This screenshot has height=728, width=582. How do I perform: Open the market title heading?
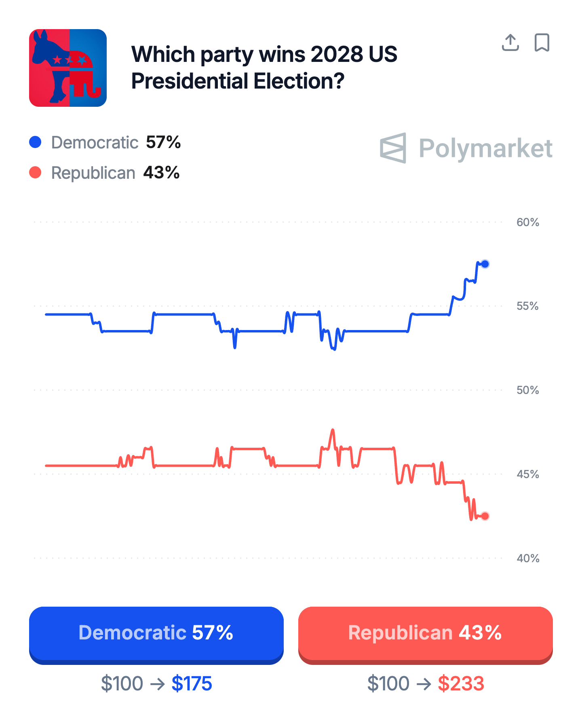[264, 68]
